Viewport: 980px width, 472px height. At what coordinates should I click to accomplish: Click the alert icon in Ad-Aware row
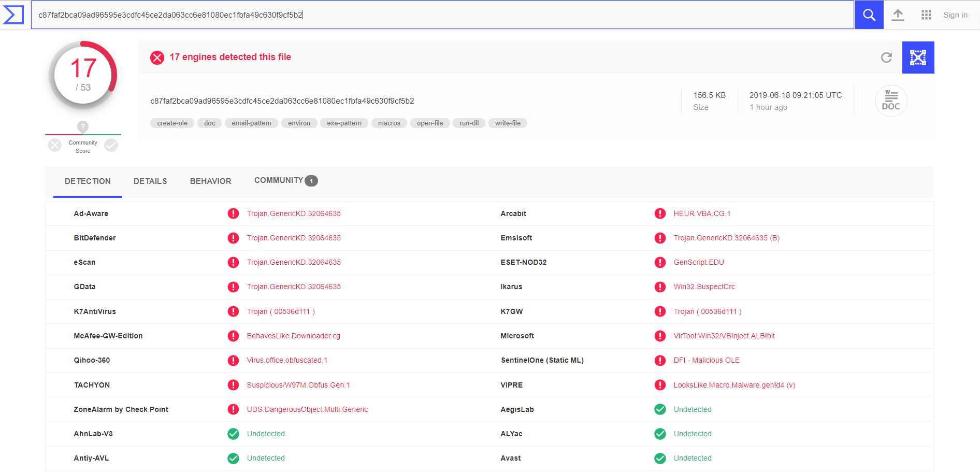pos(234,213)
